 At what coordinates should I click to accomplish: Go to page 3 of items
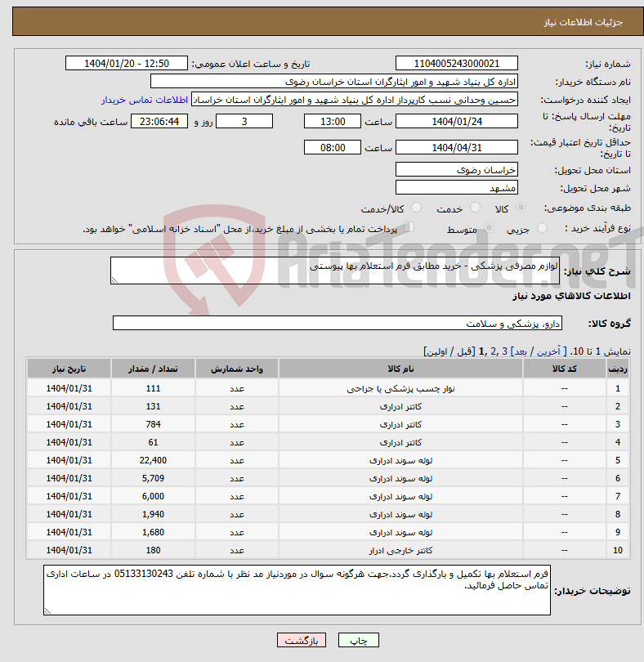504,351
